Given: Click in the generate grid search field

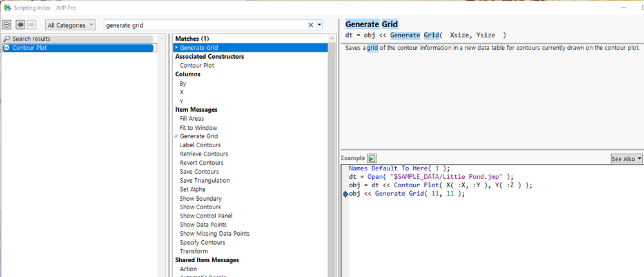Looking at the screenshot, I should 206,25.
